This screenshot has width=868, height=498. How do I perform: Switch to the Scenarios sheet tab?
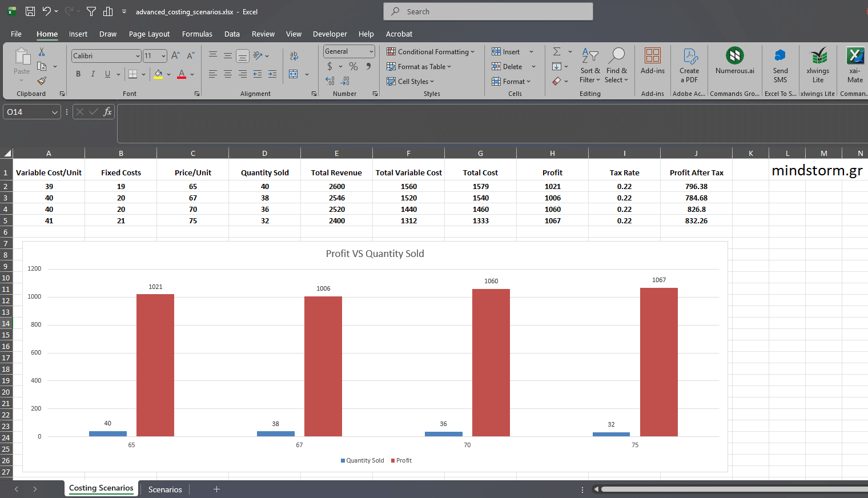[x=165, y=489]
